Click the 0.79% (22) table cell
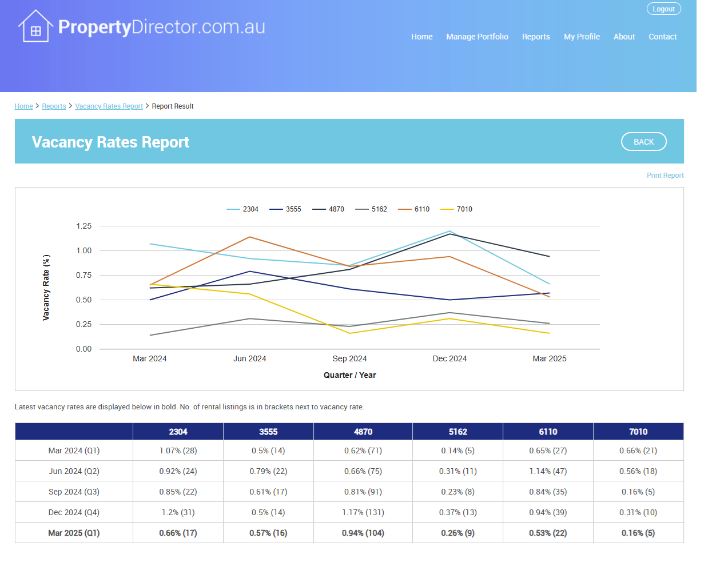The height and width of the screenshot is (562, 728). click(268, 471)
